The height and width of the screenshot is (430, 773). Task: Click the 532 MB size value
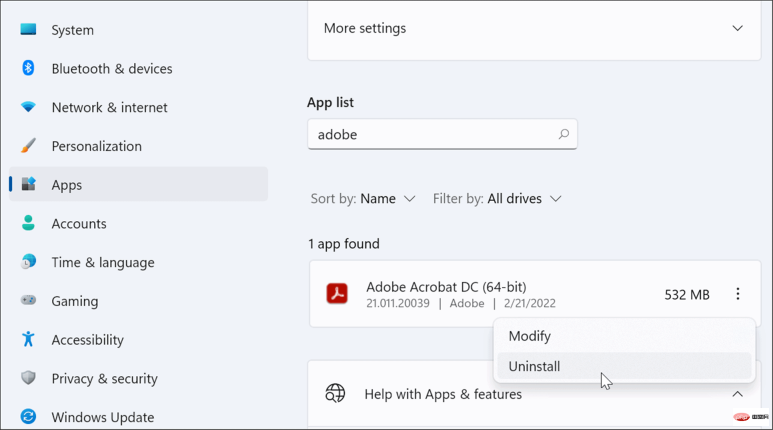coord(687,295)
